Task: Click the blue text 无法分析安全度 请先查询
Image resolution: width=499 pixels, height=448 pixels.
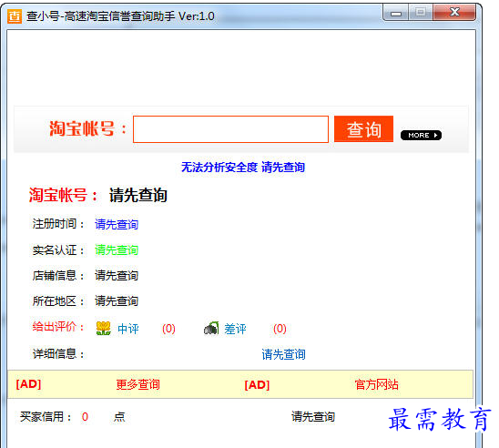Action: [243, 167]
